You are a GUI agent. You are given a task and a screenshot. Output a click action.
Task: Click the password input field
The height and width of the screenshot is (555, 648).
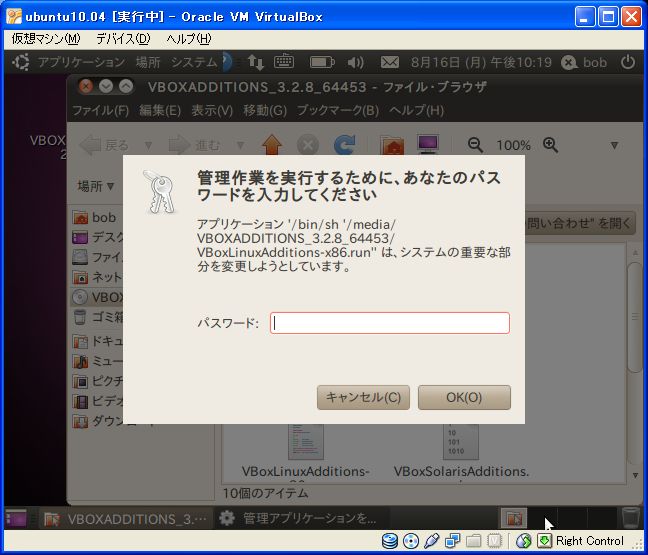[x=390, y=323]
